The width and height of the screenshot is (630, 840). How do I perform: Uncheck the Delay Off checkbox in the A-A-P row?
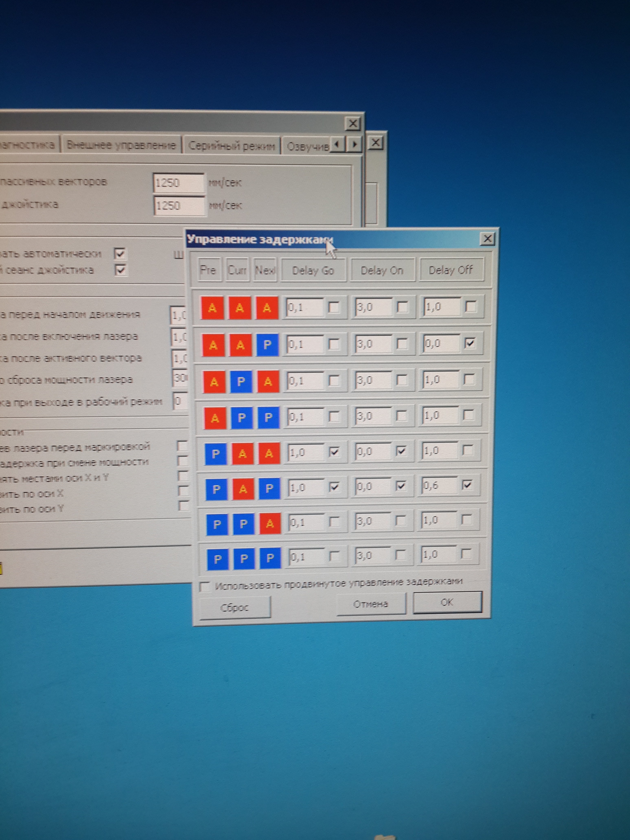tap(470, 343)
